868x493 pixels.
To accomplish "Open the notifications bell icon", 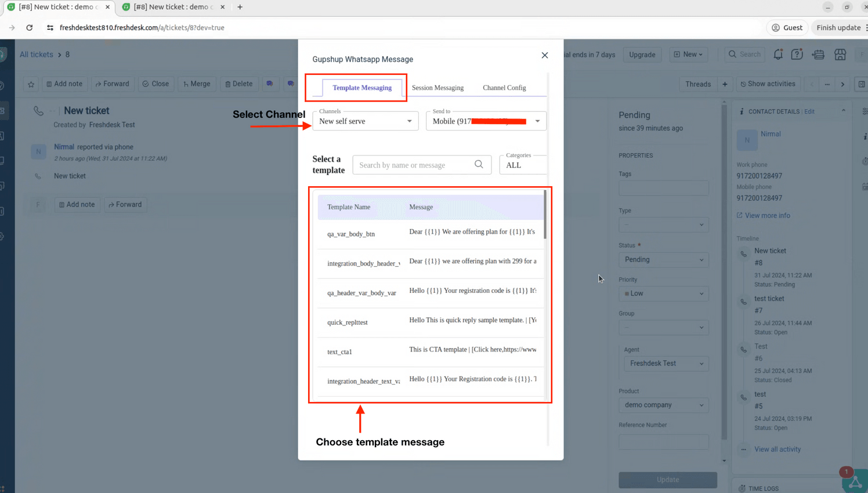I will click(778, 54).
